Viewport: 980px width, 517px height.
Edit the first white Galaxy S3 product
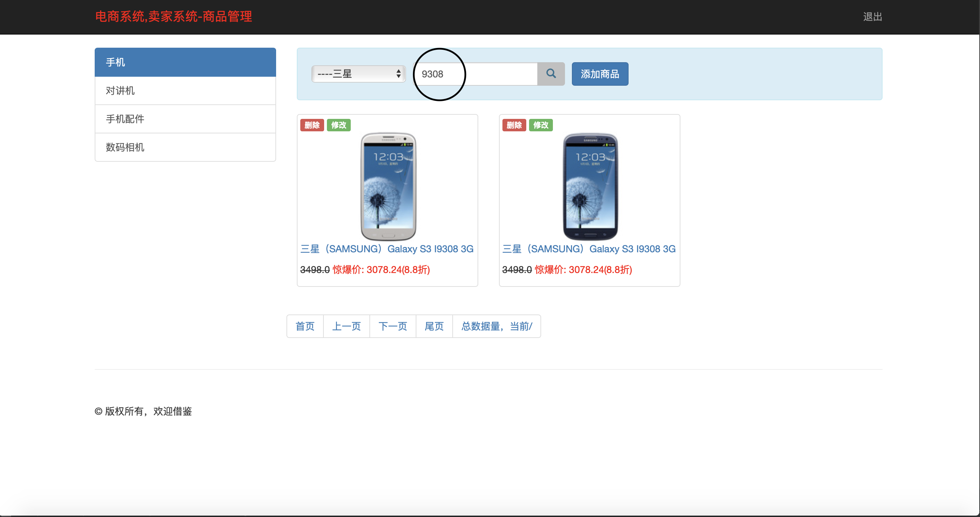click(x=338, y=125)
